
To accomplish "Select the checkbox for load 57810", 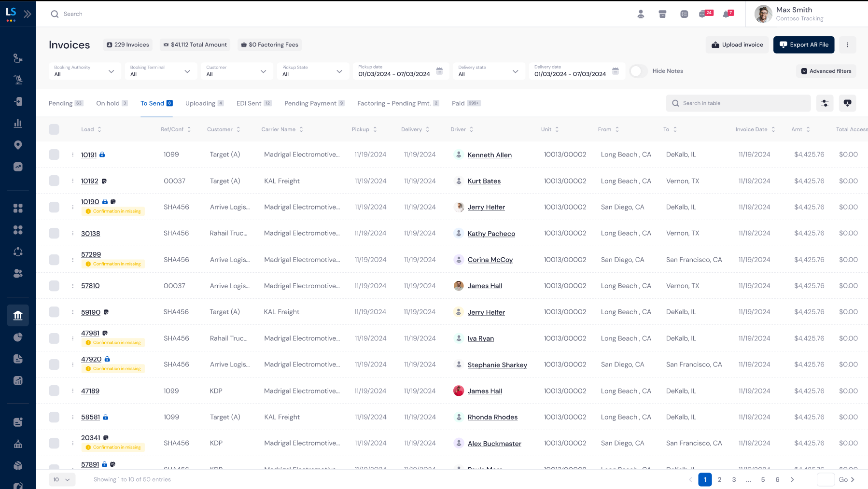I will tap(54, 286).
